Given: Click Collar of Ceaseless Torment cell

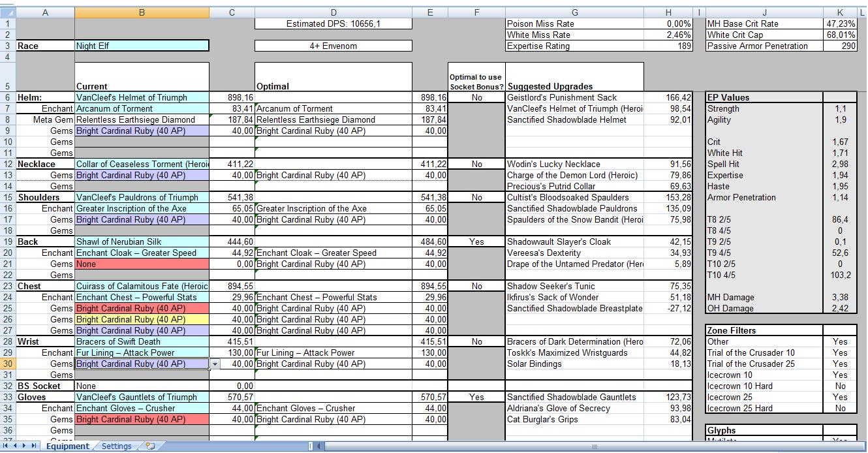Looking at the screenshot, I should coord(142,164).
